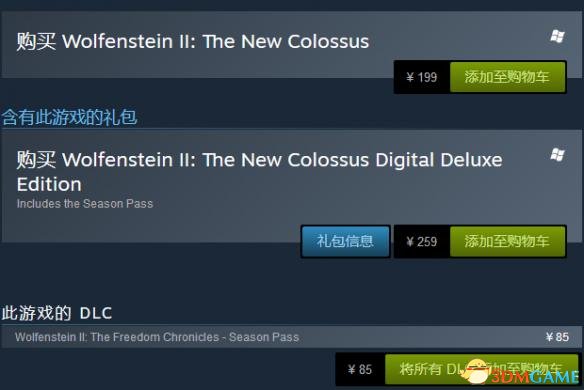Add all DLC to cart with green button
This screenshot has height=390, width=584.
(481, 369)
